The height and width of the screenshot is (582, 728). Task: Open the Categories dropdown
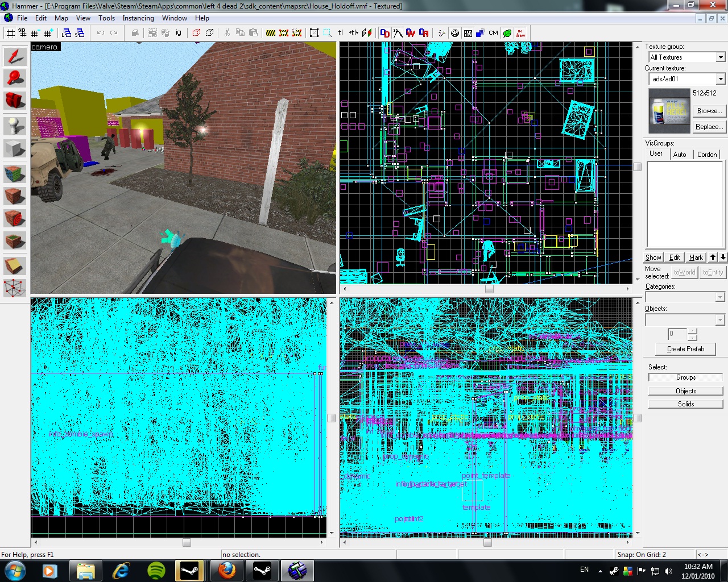685,297
